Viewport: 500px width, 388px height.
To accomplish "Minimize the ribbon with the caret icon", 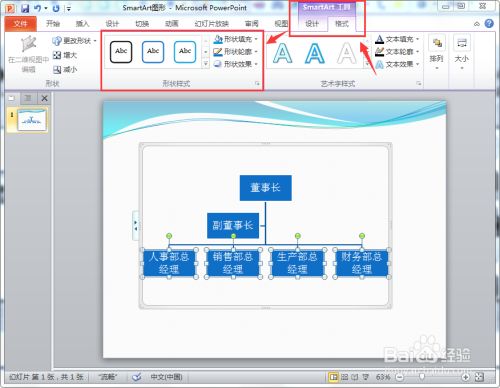I will [477, 24].
